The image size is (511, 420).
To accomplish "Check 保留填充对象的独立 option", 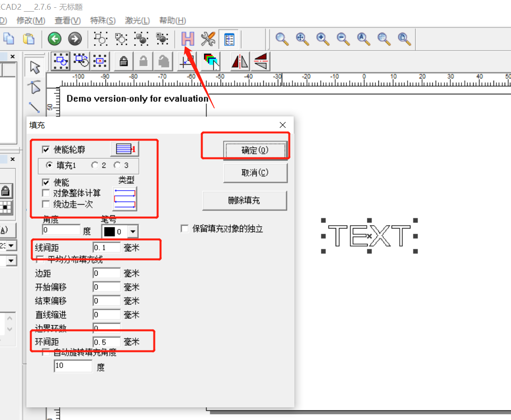I will click(185, 228).
